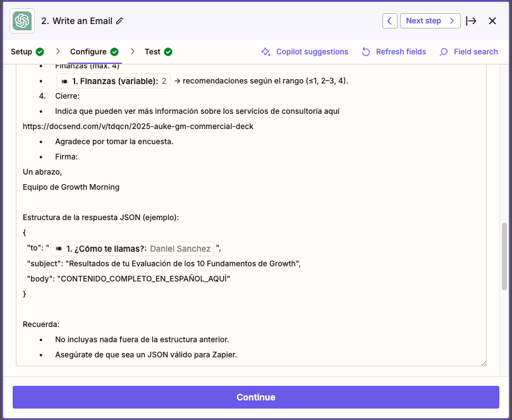Click the Test green check icon
512x420 pixels.
point(168,52)
